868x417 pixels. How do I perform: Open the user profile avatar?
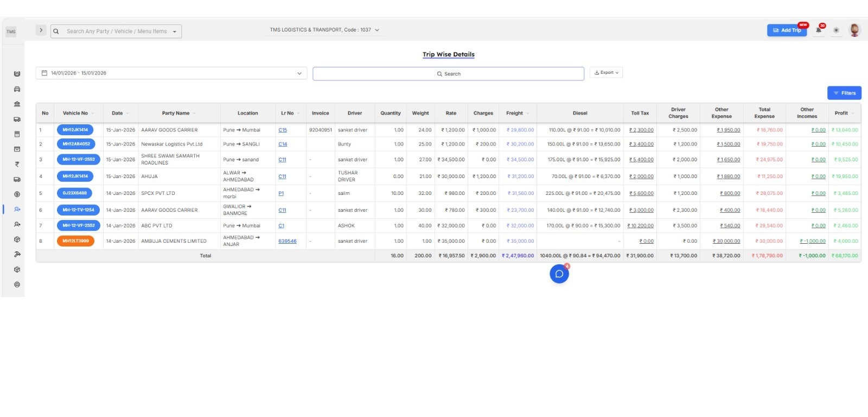[854, 30]
